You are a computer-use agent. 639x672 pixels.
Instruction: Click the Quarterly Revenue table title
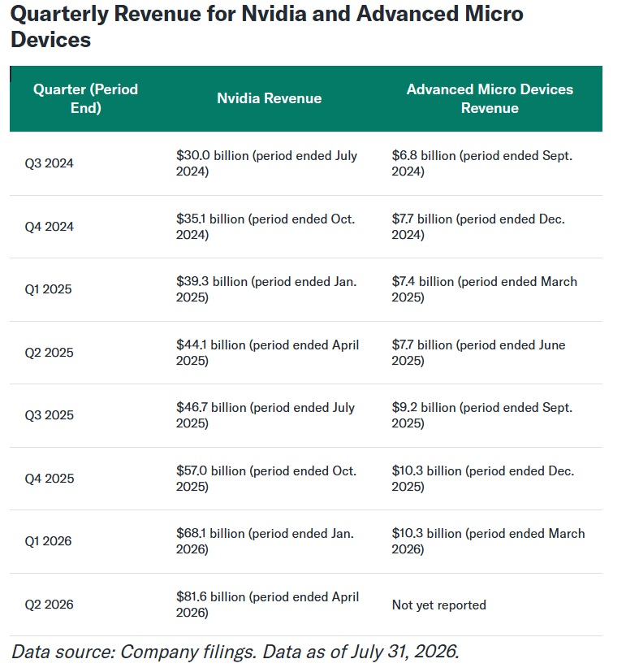coord(266,27)
